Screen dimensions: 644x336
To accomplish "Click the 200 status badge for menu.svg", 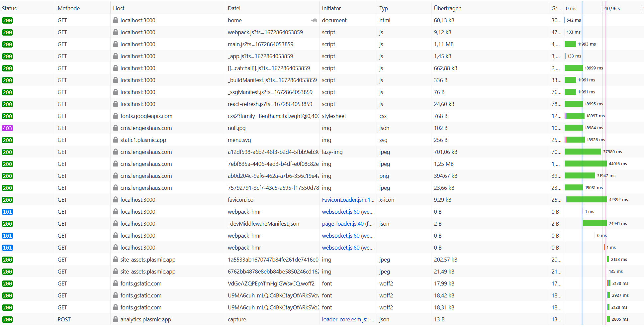I will pyautogui.click(x=7, y=140).
